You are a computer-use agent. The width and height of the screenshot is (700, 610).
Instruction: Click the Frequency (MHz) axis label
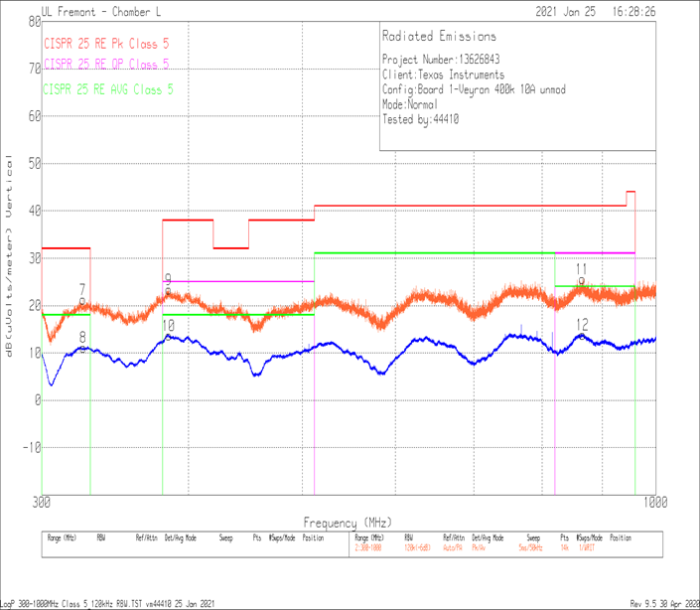tap(348, 522)
